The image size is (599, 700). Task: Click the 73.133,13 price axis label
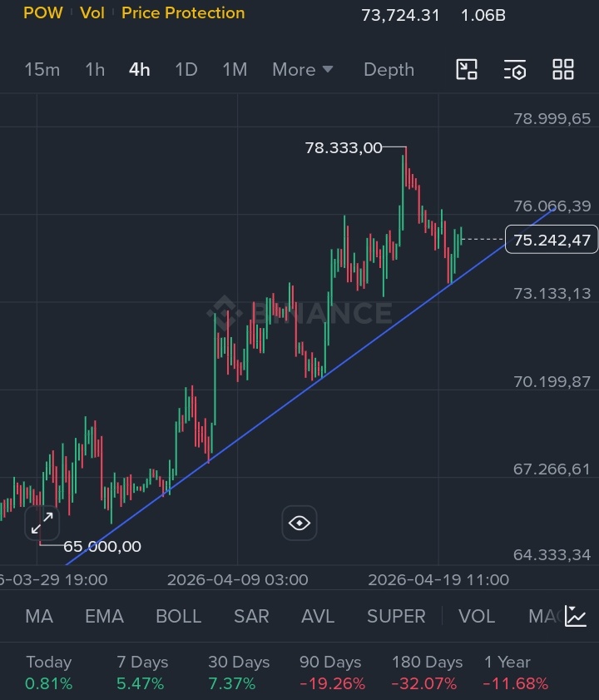552,294
